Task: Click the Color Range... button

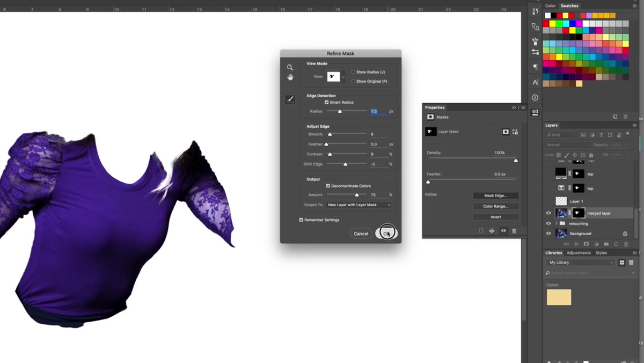Action: click(496, 206)
